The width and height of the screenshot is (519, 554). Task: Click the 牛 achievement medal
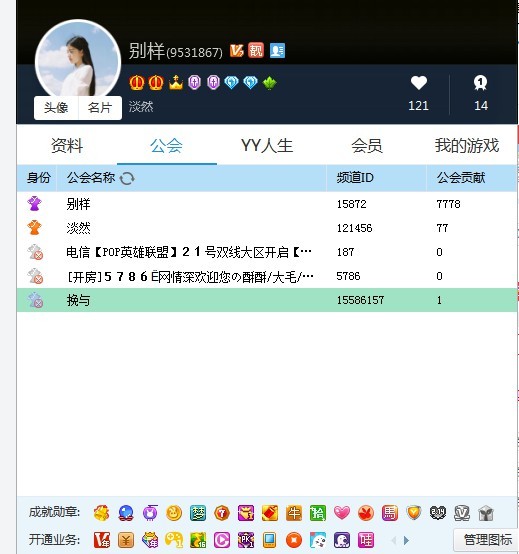point(294,513)
